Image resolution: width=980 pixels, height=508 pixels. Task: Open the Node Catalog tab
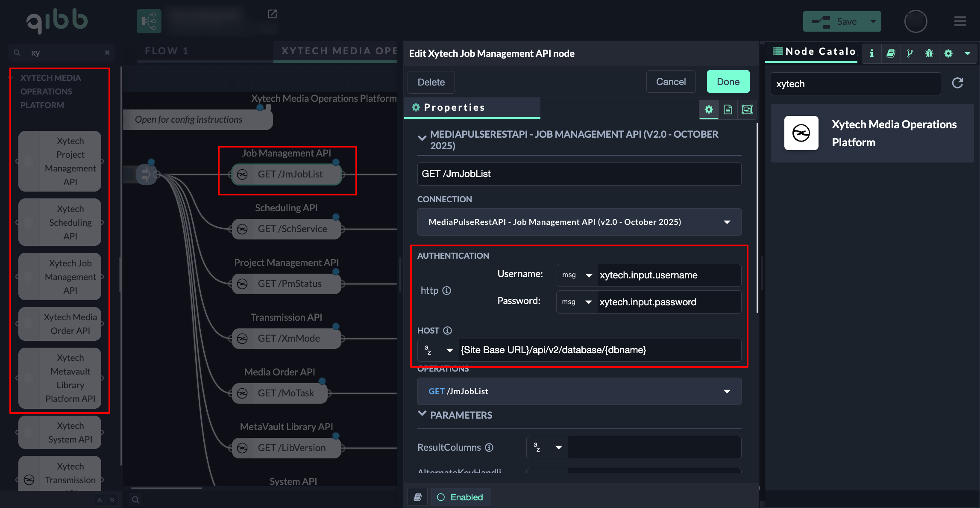[x=814, y=52]
